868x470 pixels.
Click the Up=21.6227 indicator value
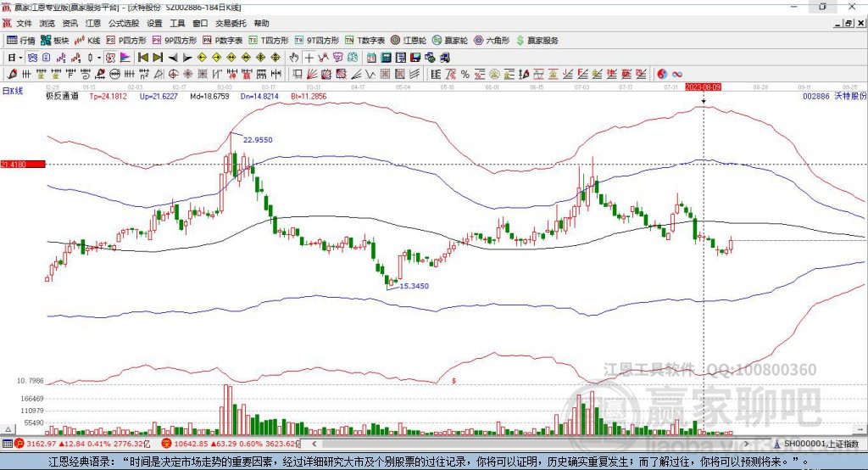(159, 97)
